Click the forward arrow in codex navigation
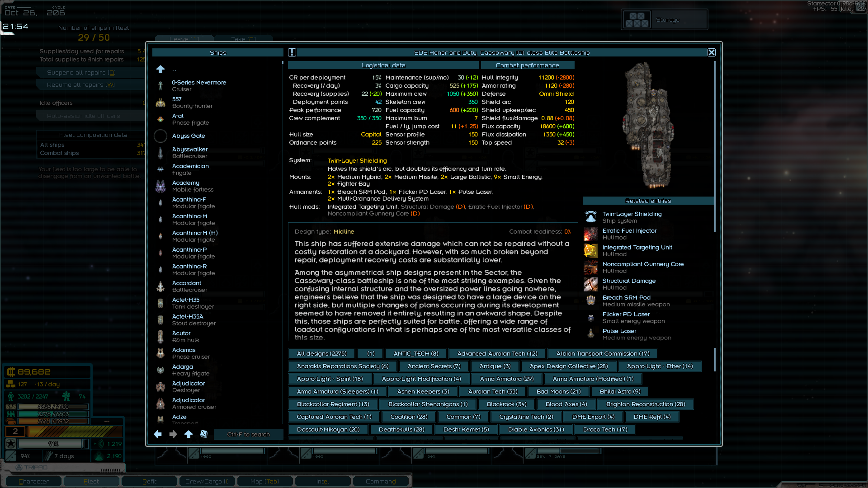This screenshot has width=868, height=488. tap(173, 434)
